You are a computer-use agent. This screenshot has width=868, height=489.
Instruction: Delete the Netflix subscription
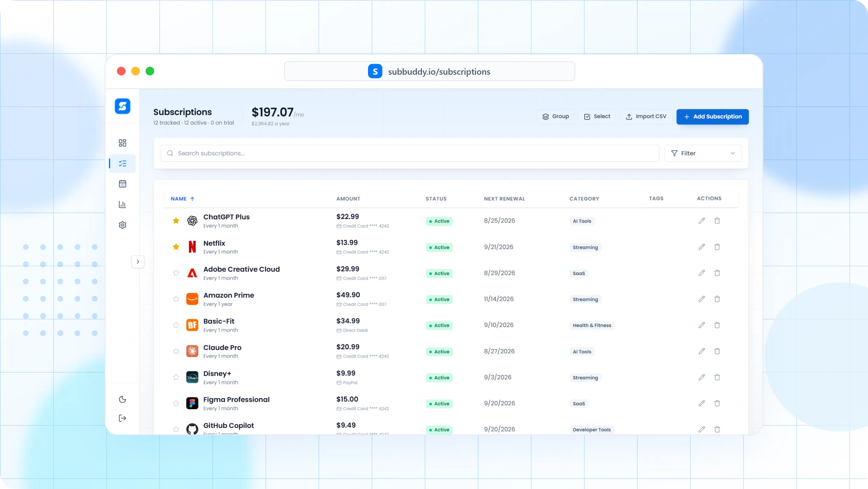click(717, 247)
